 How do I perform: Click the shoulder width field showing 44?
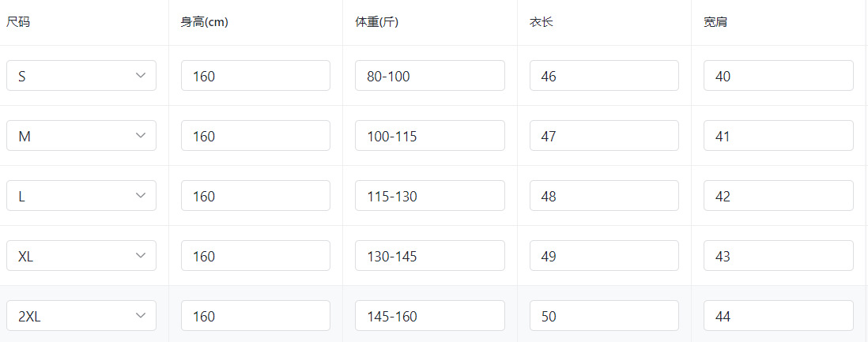coord(778,316)
